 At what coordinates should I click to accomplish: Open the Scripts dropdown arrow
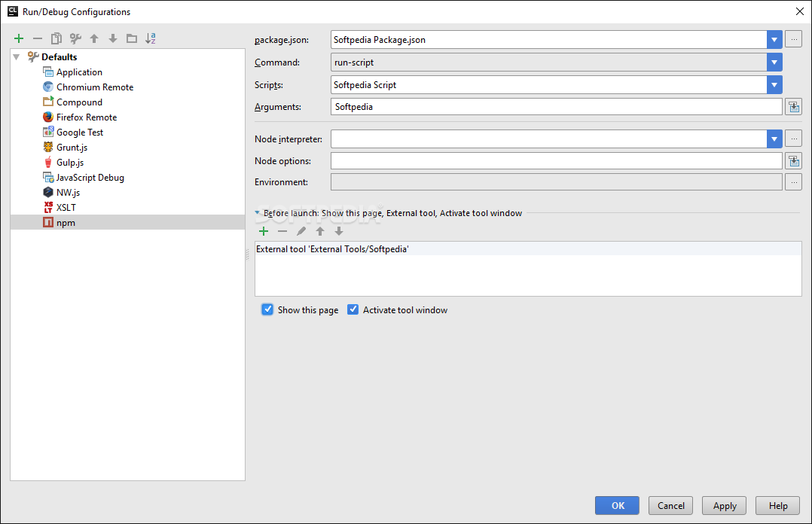[774, 85]
